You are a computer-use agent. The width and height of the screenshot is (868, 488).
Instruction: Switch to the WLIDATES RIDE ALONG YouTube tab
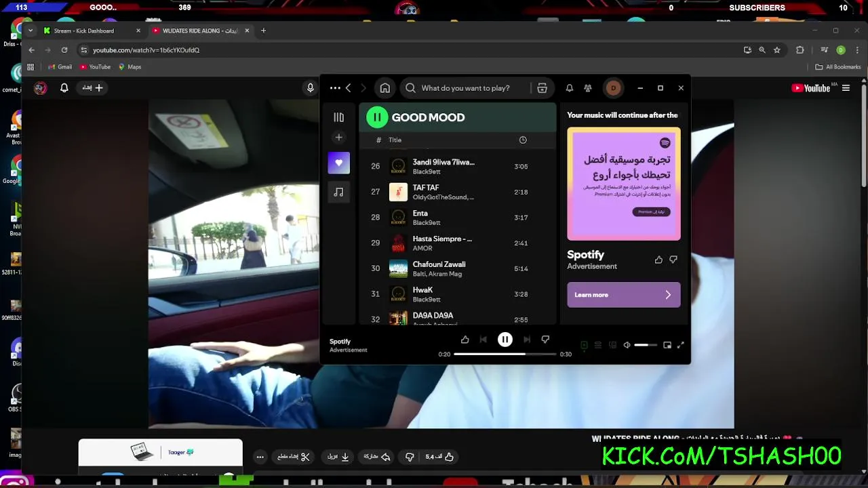click(201, 30)
